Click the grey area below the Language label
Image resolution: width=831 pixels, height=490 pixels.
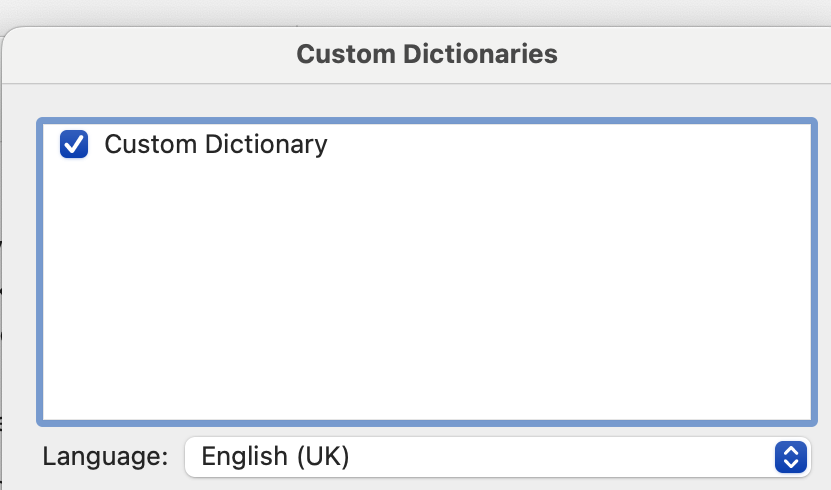pos(106,483)
